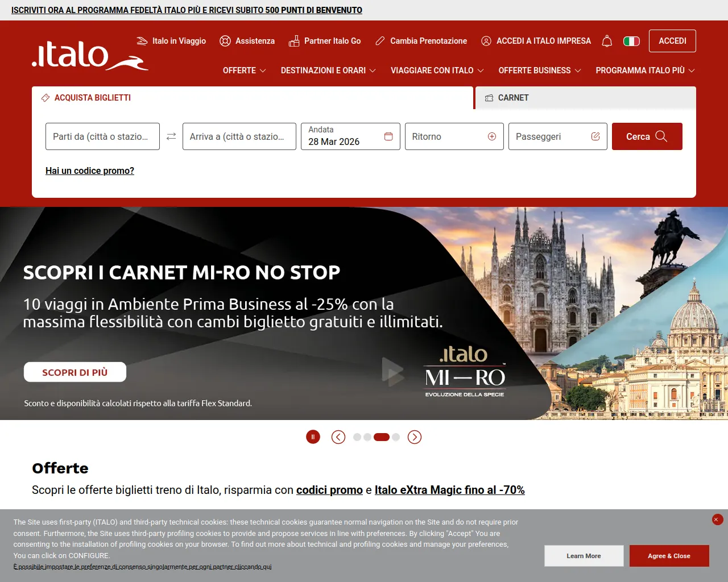Click Agree & Close cookie button
Screen dimensions: 728x582
coord(669,556)
